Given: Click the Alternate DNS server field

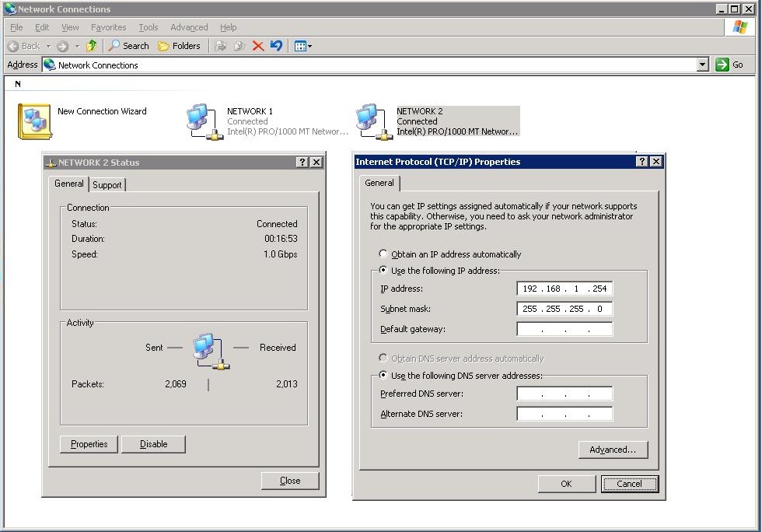Looking at the screenshot, I should coord(565,414).
